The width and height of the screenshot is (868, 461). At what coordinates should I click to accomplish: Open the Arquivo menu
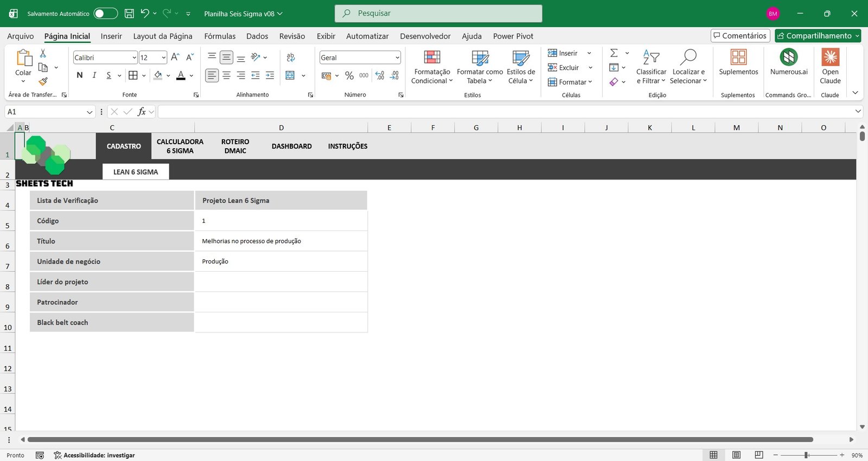(20, 36)
